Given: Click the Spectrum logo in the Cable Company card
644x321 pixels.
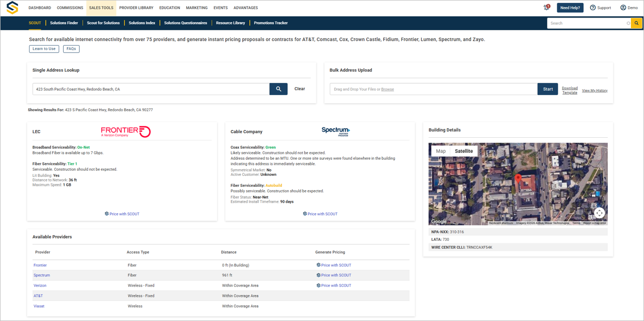Looking at the screenshot, I should click(336, 131).
